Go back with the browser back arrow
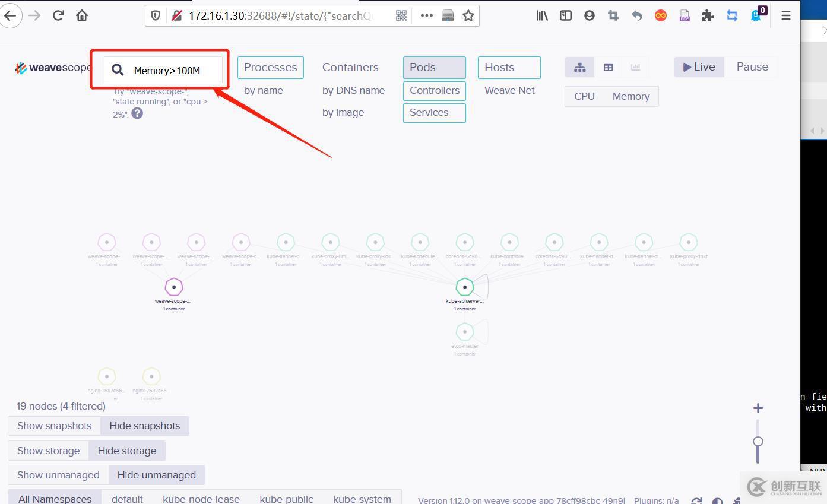Image resolution: width=827 pixels, height=504 pixels. click(10, 16)
